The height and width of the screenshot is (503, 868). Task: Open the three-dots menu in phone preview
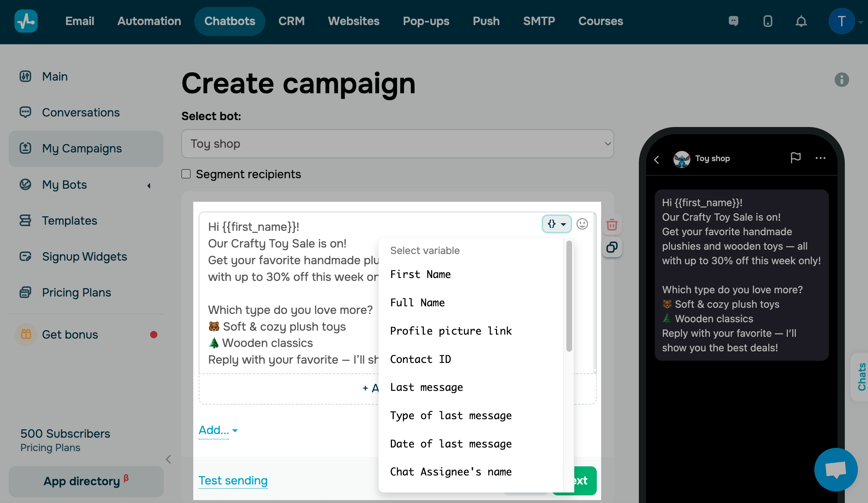[x=820, y=158]
